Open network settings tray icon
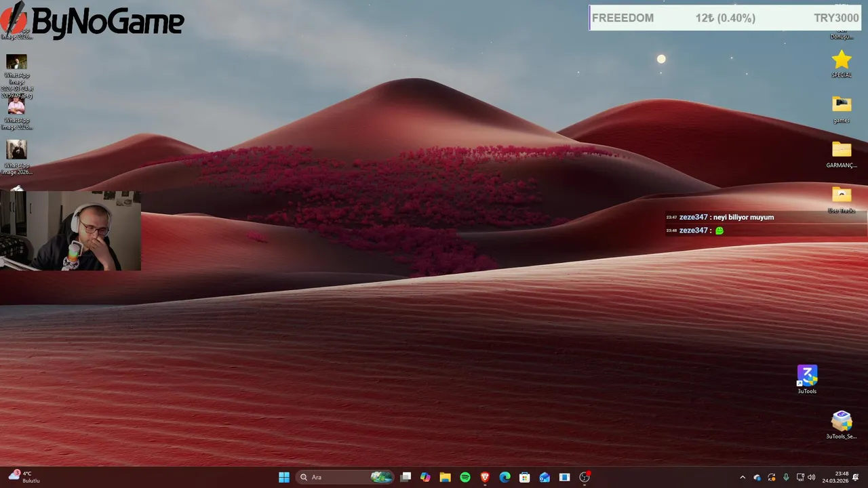This screenshot has height=488, width=868. pos(800,477)
